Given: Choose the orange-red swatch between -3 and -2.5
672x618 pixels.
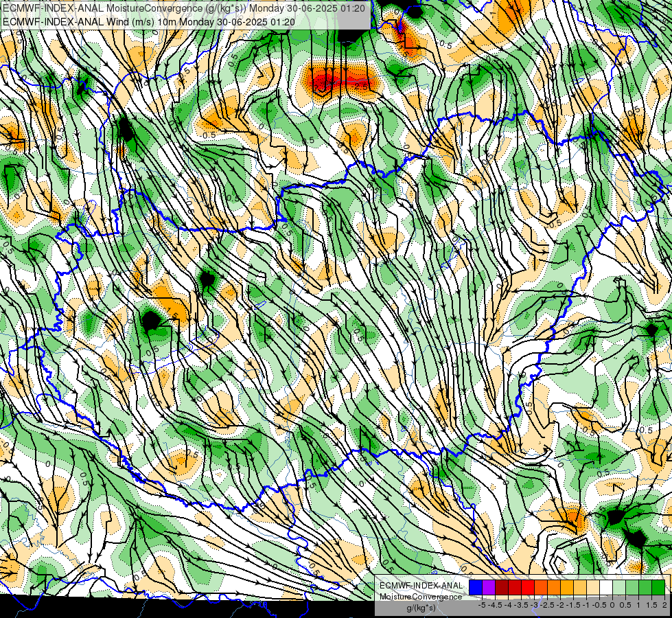Looking at the screenshot, I should click(x=541, y=587).
